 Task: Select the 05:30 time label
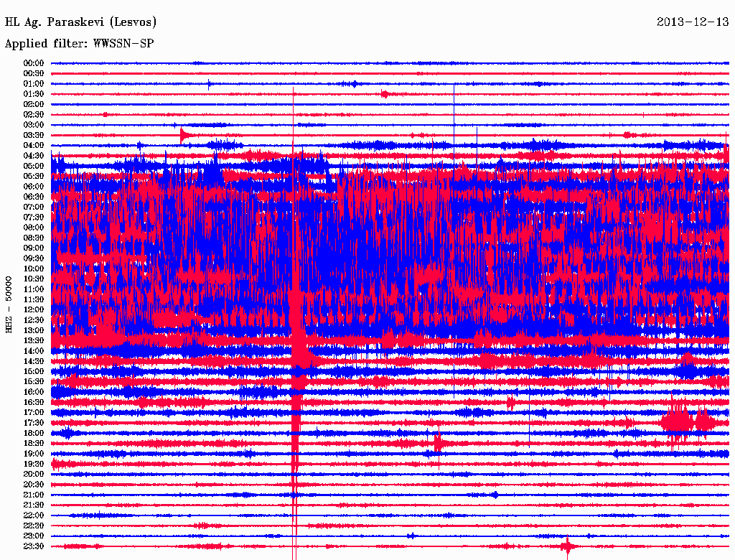coord(34,177)
